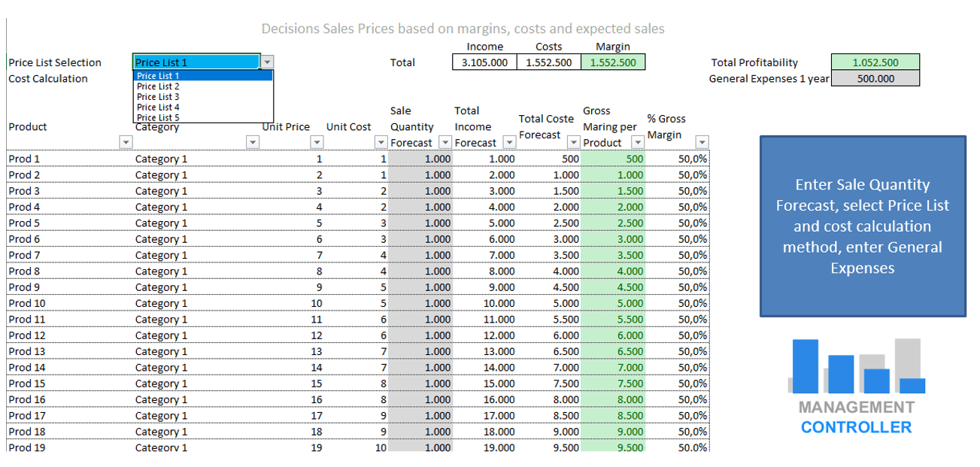Open the Sale Quantity Forecast filter
This screenshot has width=980, height=467.
coord(444,143)
